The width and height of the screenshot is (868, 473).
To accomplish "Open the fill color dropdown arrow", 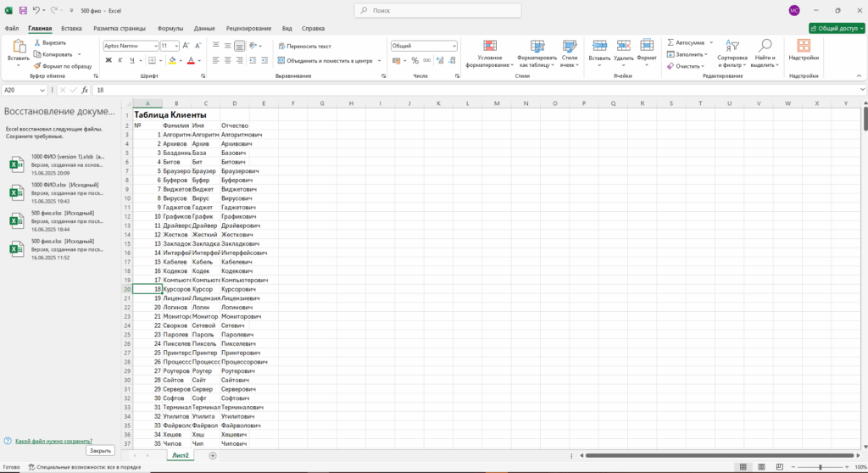I will [181, 61].
